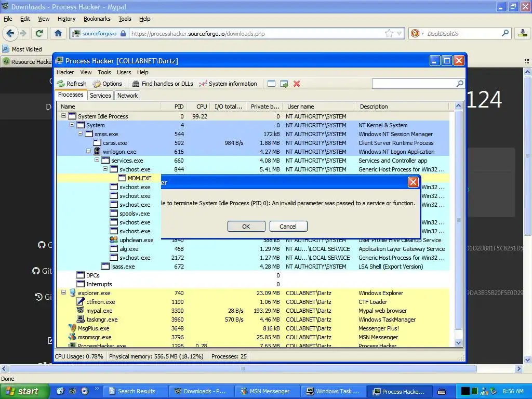Select the spoolsv.exe process

109,214
